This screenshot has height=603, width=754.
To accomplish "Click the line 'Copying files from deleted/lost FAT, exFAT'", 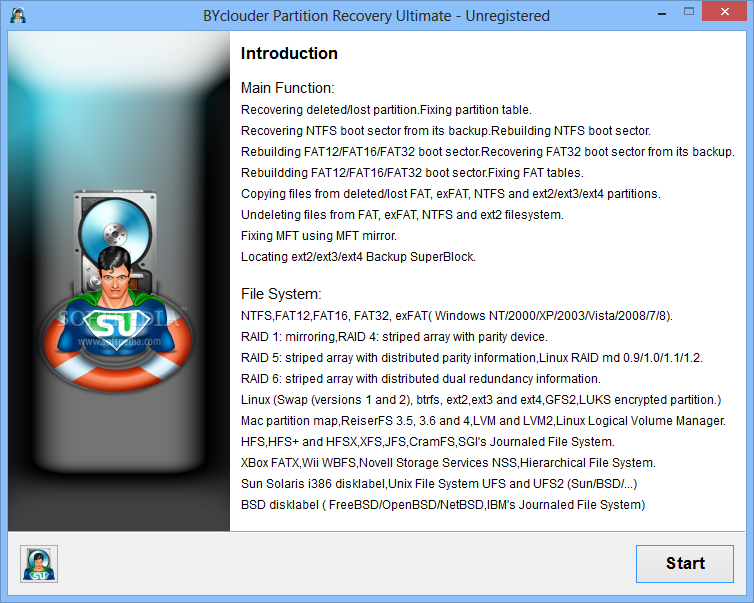I will pos(451,194).
